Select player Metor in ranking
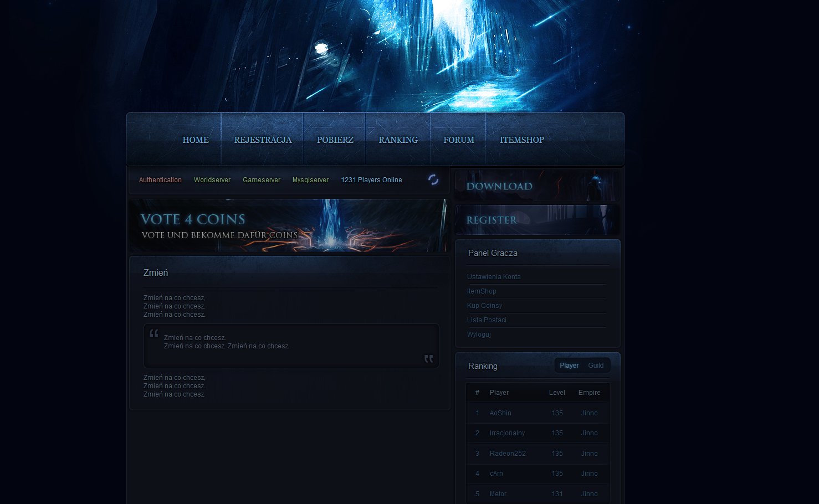The image size is (819, 504). tap(498, 494)
